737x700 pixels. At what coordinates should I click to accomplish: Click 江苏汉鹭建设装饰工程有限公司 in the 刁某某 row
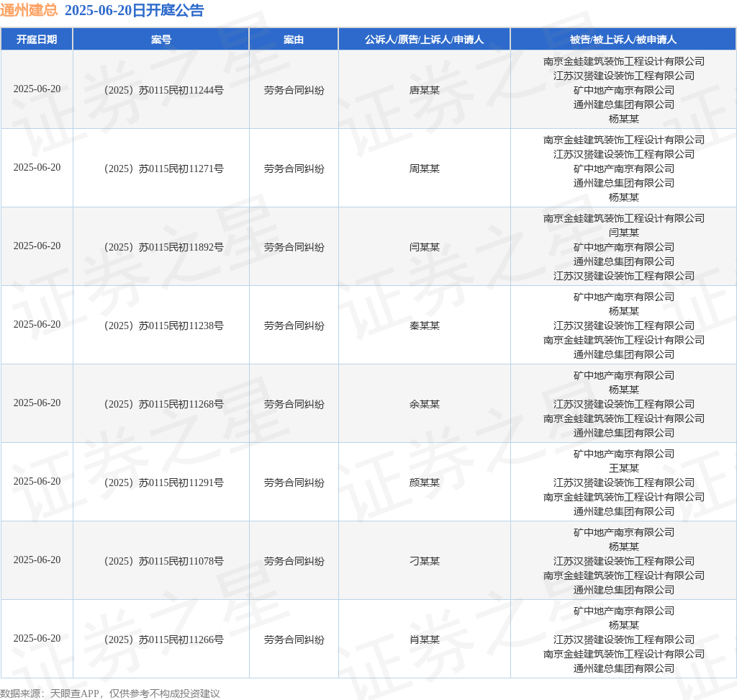tap(623, 562)
